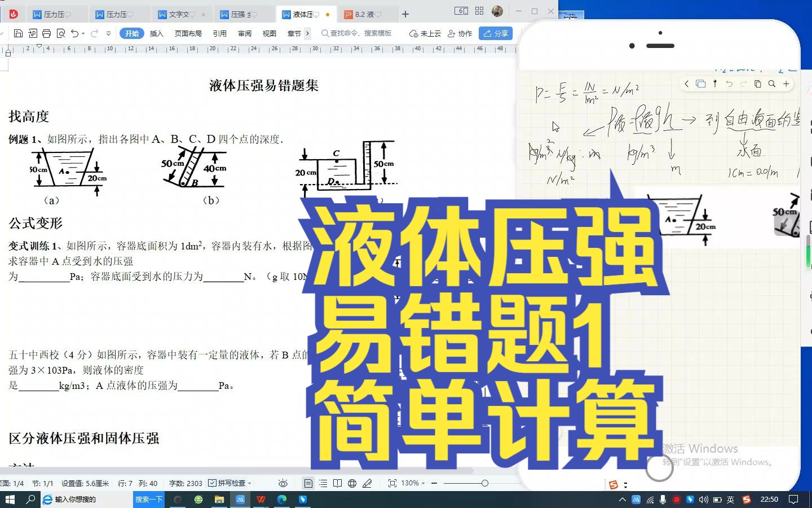Tap the pin marker icon in the notes toolbar

(714, 84)
